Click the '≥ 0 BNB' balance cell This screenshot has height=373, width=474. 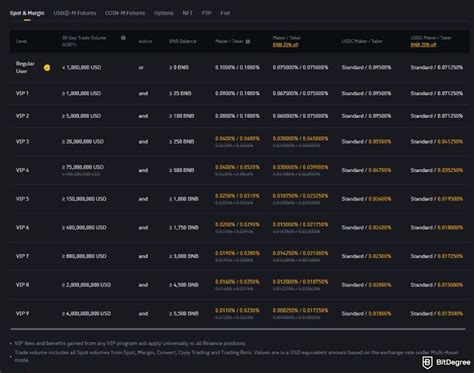click(179, 68)
